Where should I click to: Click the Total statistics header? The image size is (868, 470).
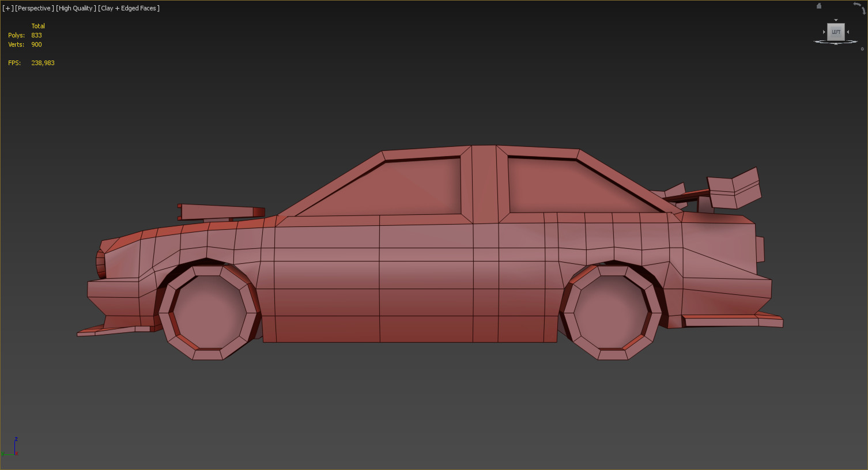point(38,26)
